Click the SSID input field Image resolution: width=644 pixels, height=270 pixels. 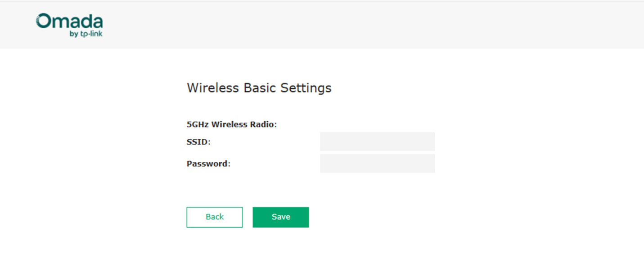click(377, 142)
